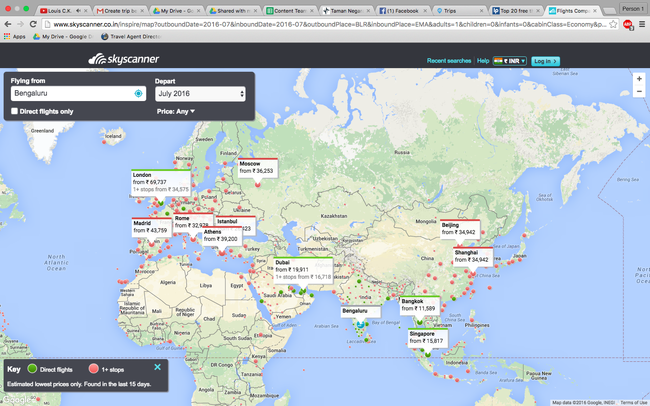Open the Madrid price card
Image resolution: width=650 pixels, height=406 pixels.
tap(151, 227)
